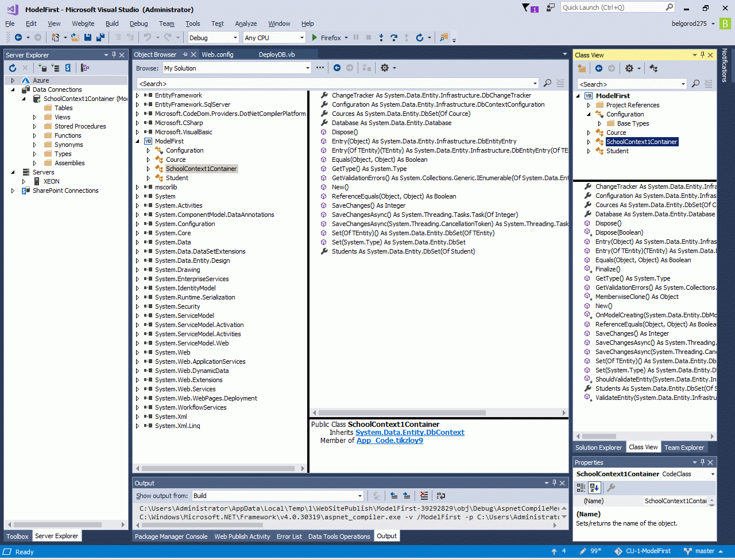Switch to the Error List tab
The width and height of the screenshot is (735, 560).
(x=289, y=536)
